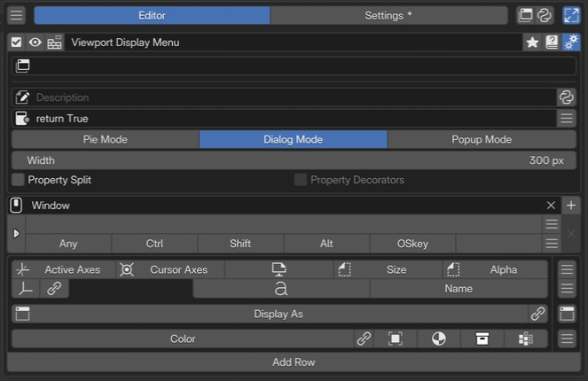Click the archive box icon in Color row
Image resolution: width=588 pixels, height=381 pixels.
(x=482, y=338)
